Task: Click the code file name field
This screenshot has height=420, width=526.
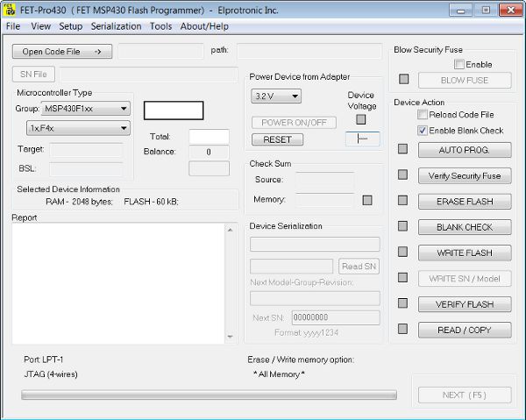Action: tap(161, 52)
